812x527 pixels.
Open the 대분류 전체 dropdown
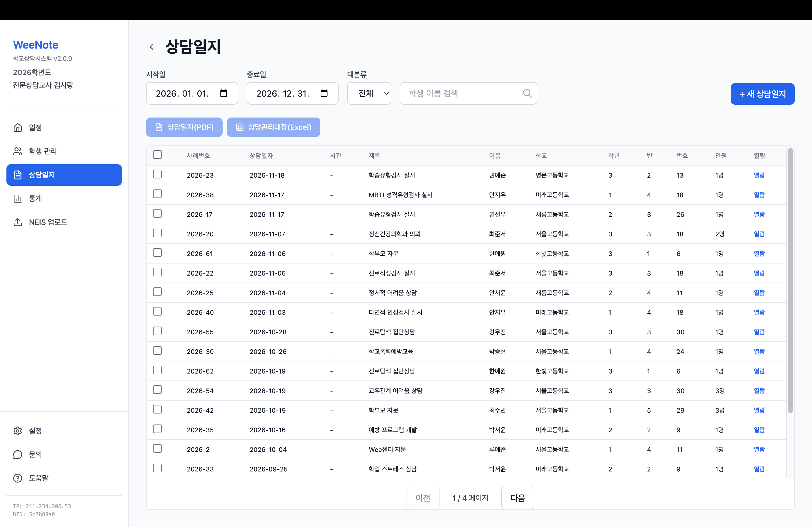pos(369,93)
